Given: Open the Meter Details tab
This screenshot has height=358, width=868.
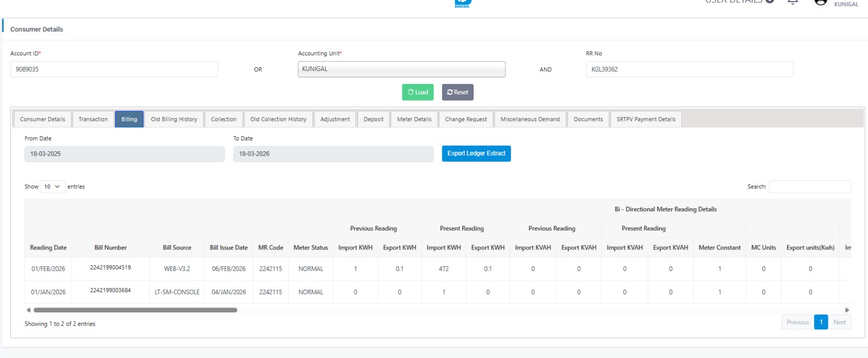Looking at the screenshot, I should click(x=414, y=119).
